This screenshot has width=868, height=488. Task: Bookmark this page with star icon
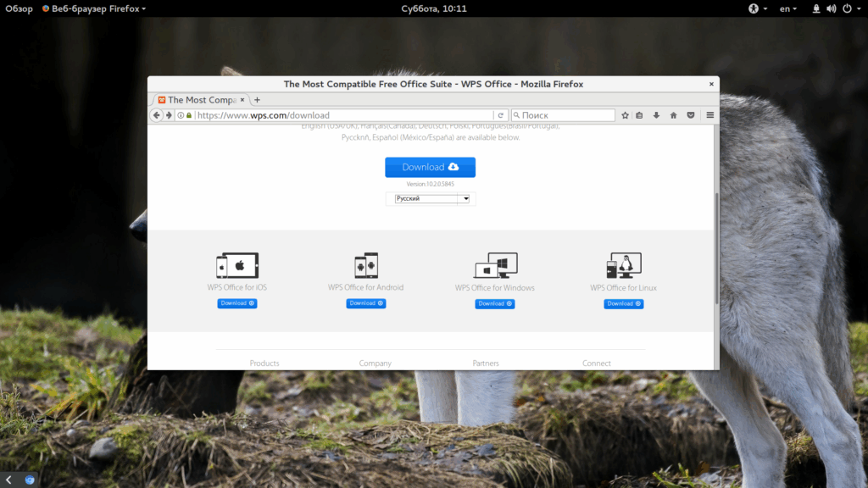pyautogui.click(x=625, y=115)
